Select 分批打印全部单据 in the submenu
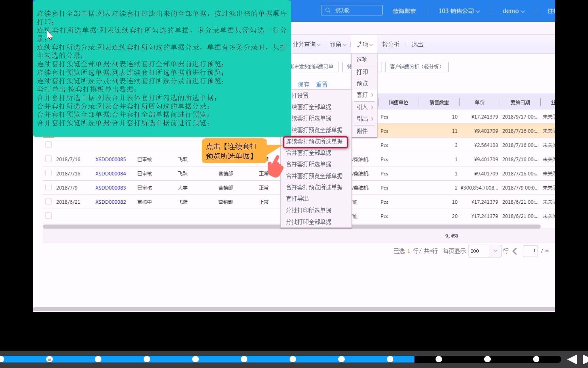Screen dimensions: 588x368 pyautogui.click(x=309, y=222)
